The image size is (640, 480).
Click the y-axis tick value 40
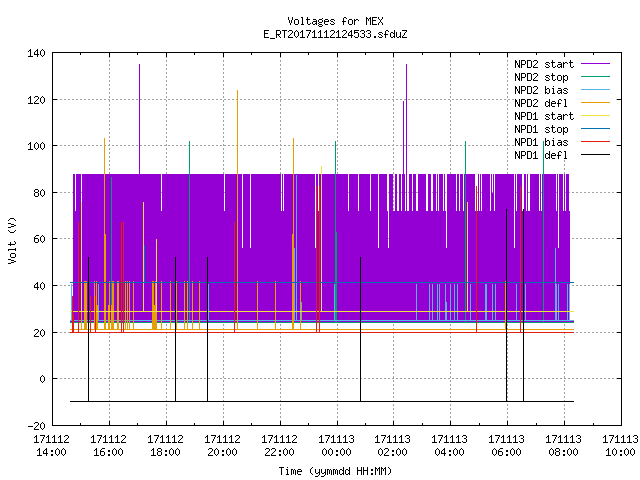39,286
